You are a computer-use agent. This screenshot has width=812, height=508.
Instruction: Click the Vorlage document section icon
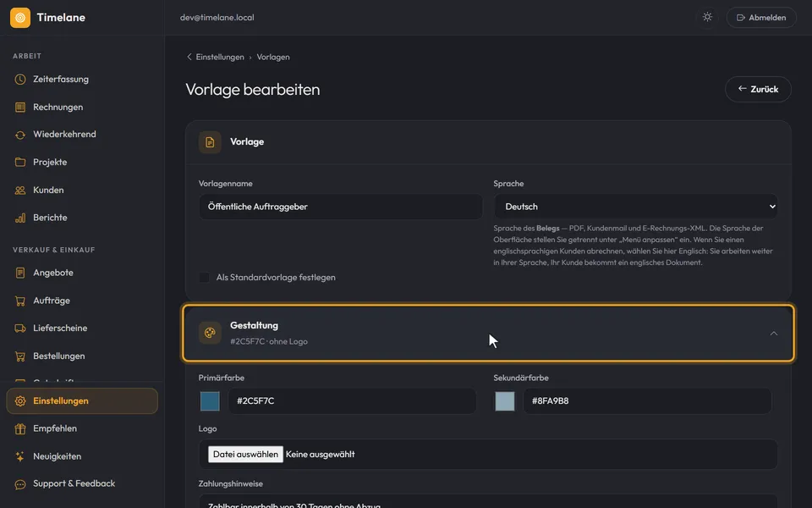210,142
